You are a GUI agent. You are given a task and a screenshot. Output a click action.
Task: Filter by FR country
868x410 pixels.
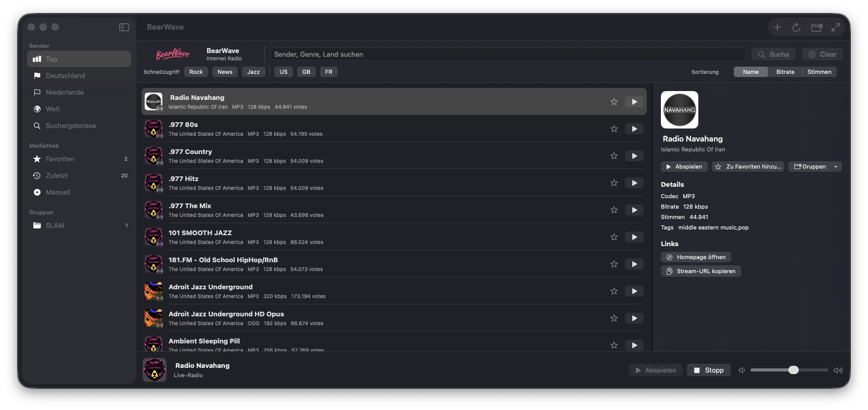click(329, 72)
